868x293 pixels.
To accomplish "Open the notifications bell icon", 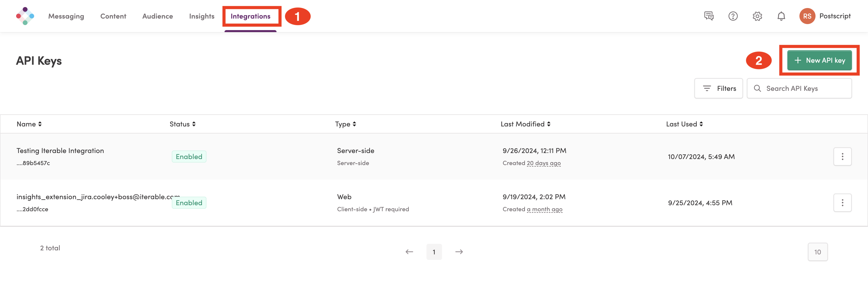I will [781, 16].
